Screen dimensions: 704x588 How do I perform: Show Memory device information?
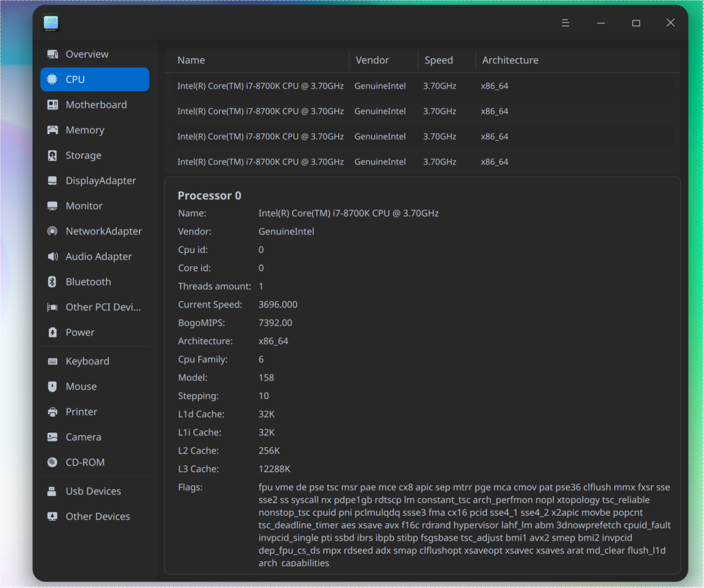click(95, 130)
